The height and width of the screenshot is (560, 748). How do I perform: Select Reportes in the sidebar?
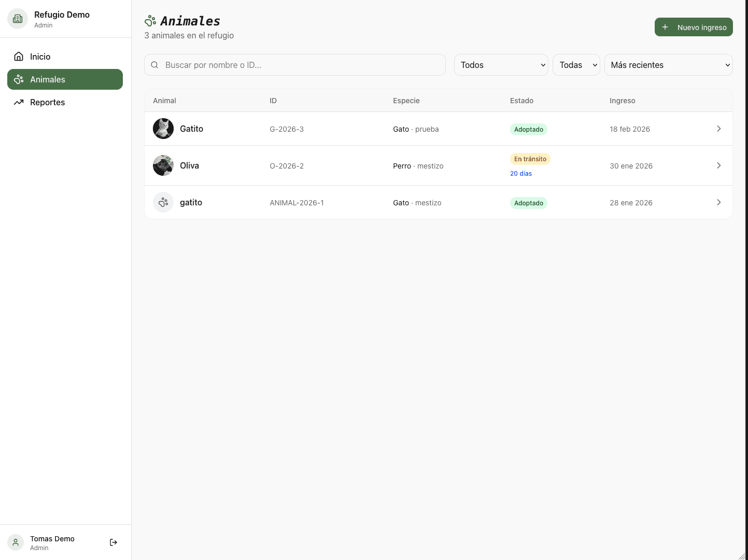click(47, 102)
